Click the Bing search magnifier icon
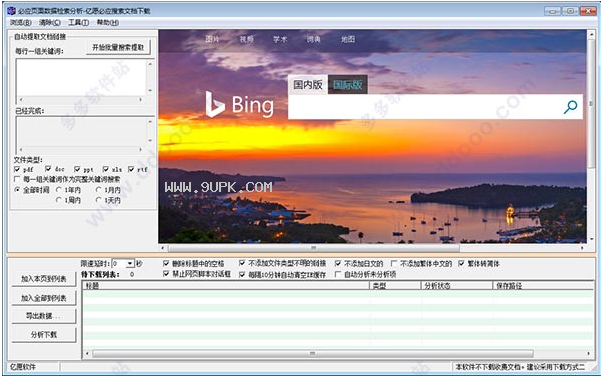The height and width of the screenshot is (379, 601). click(570, 107)
